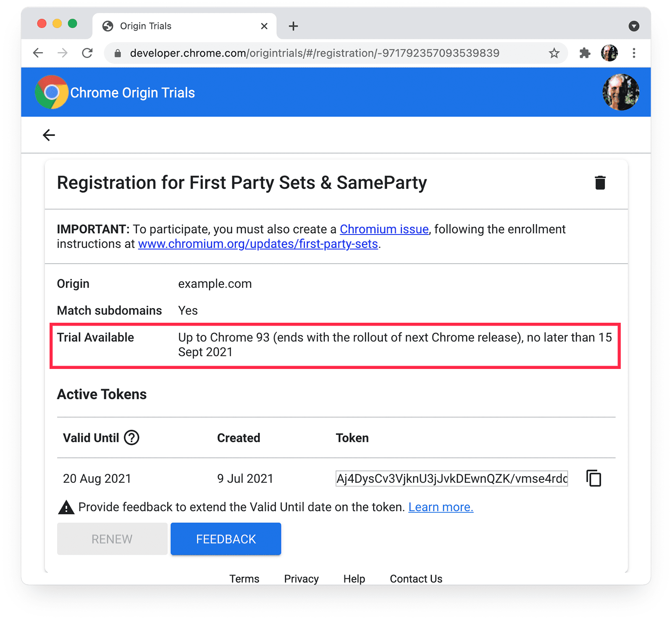Copy the token using the copy icon
The height and width of the screenshot is (619, 672).
[x=593, y=478]
